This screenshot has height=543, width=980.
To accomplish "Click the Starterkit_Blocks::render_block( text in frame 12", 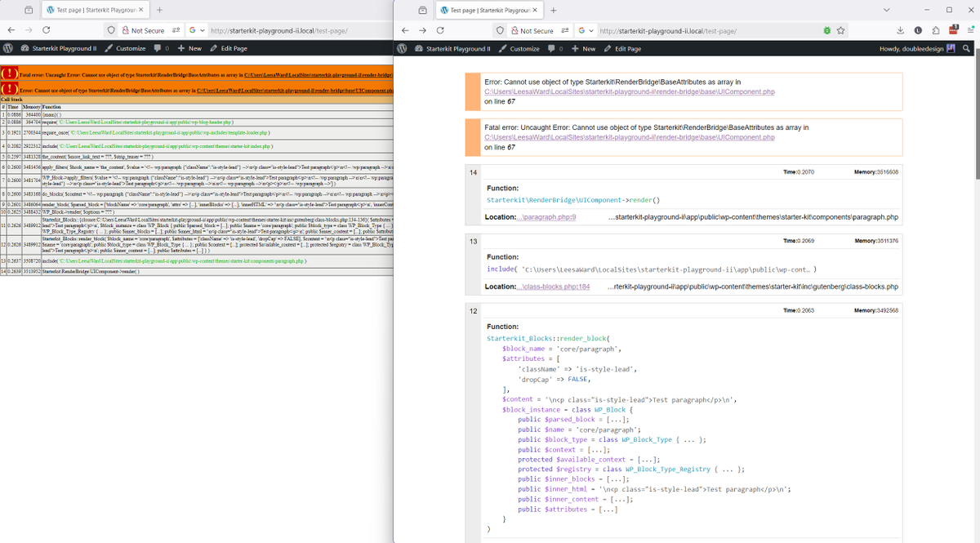I will pos(548,337).
